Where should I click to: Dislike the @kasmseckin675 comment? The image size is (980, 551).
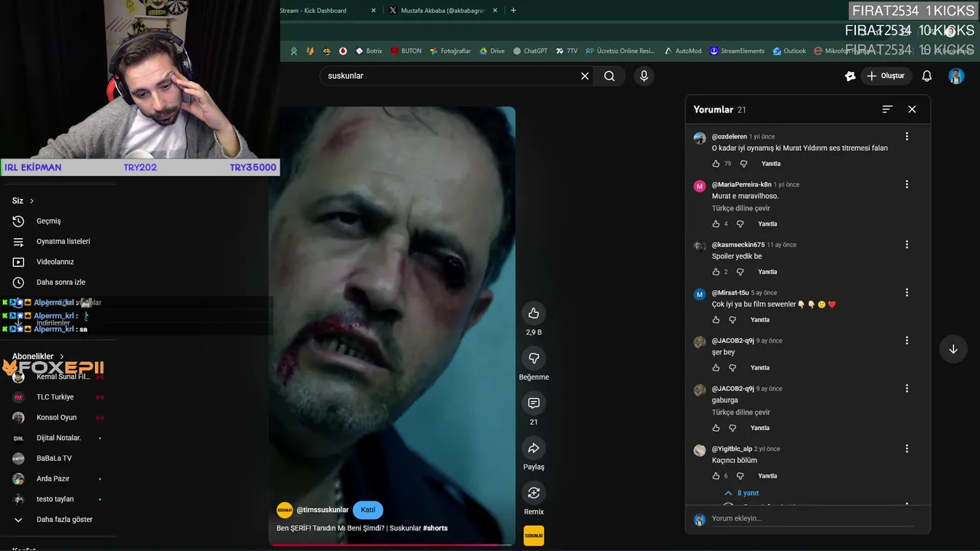pyautogui.click(x=740, y=272)
